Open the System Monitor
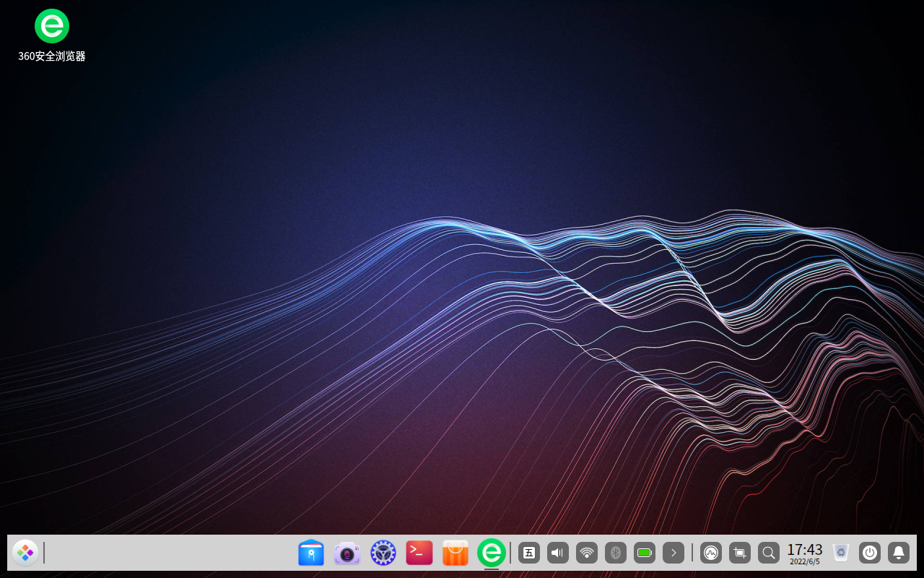This screenshot has width=924, height=578. (711, 553)
